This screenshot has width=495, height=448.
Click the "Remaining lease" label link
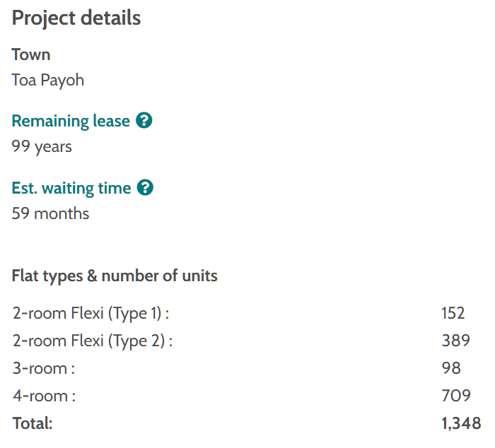71,121
